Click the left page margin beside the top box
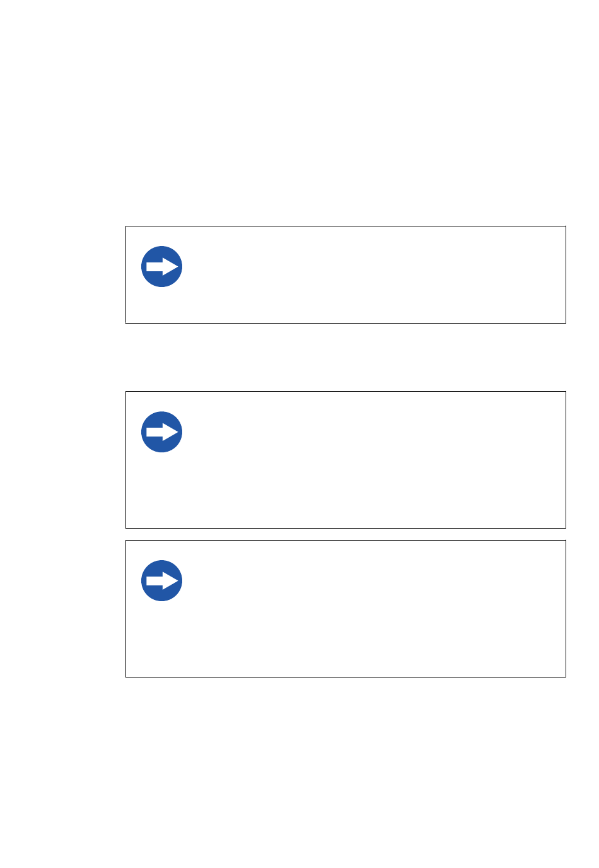This screenshot has width=599, height=868. pyautogui.click(x=63, y=275)
